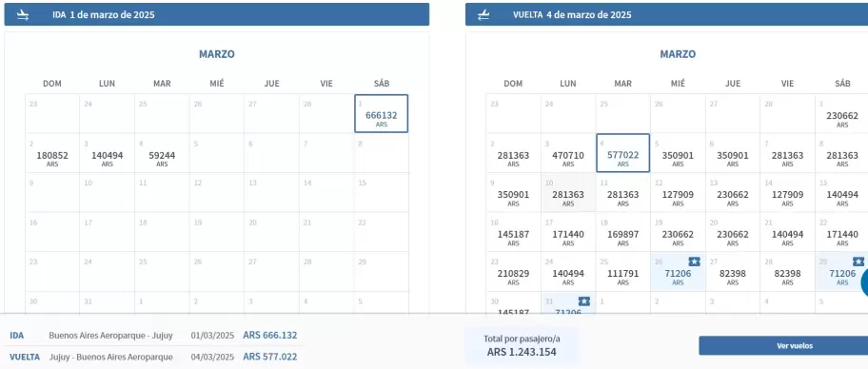Select return March 13 at 230662 ARS
This screenshot has width=868, height=369.
point(733,192)
